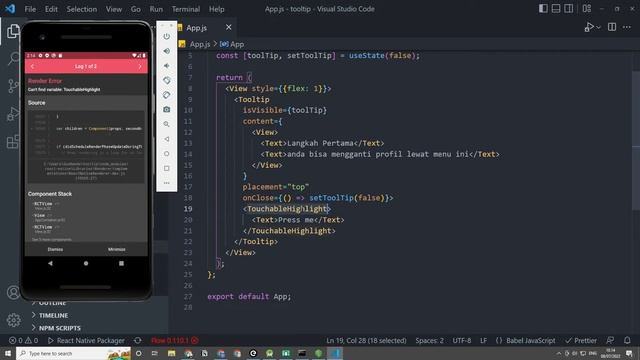Click emulator toolbar home circle
The width and height of the screenshot is (640, 360).
[x=167, y=153]
